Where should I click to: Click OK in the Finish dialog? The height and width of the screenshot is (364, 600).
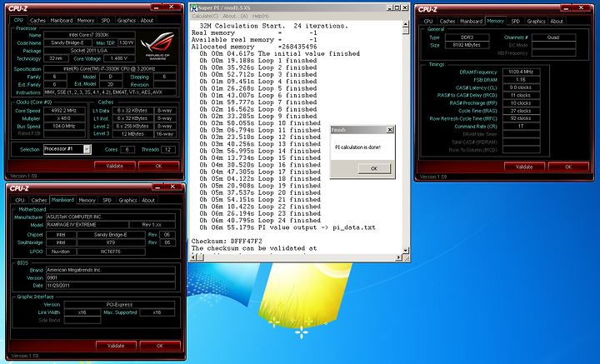tap(374, 168)
